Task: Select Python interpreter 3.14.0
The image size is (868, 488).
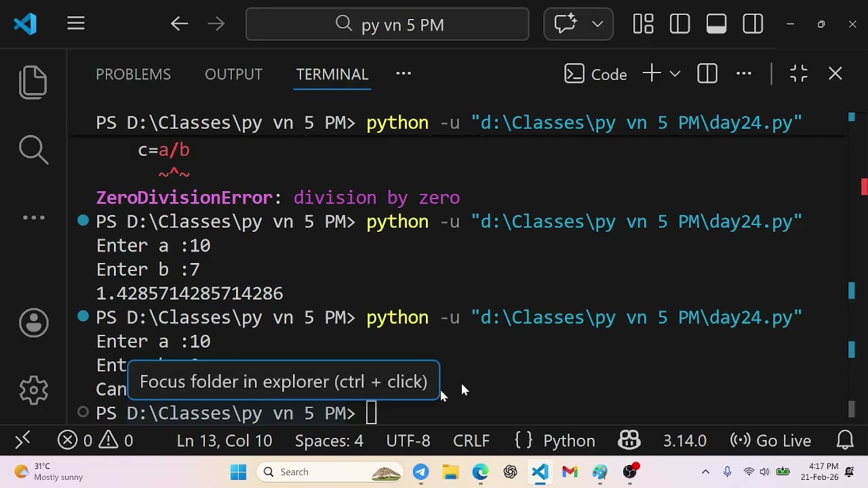Action: click(685, 441)
